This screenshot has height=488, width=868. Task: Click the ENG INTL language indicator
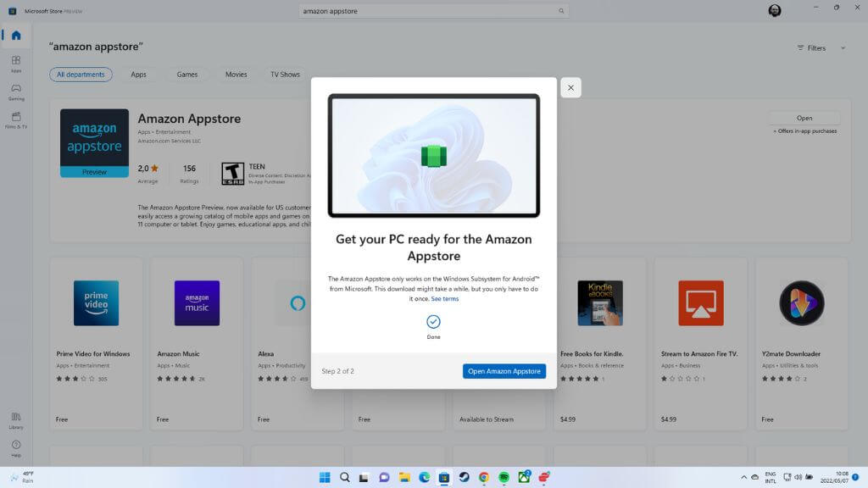pos(770,477)
